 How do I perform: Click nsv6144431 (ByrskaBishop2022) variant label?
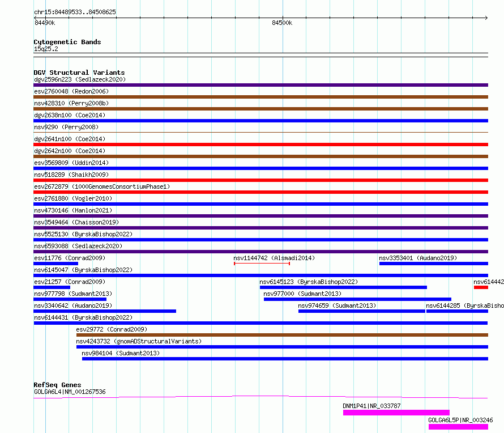point(83,317)
